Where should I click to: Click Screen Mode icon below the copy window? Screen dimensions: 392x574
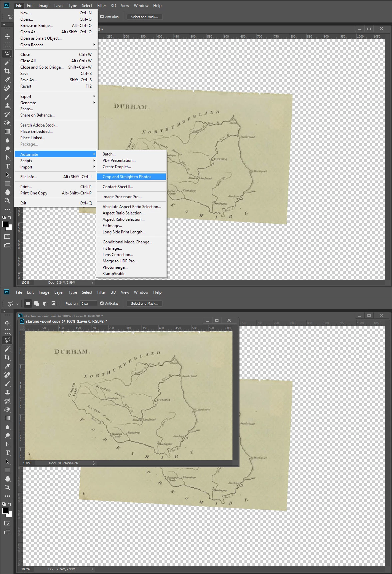pyautogui.click(x=7, y=532)
